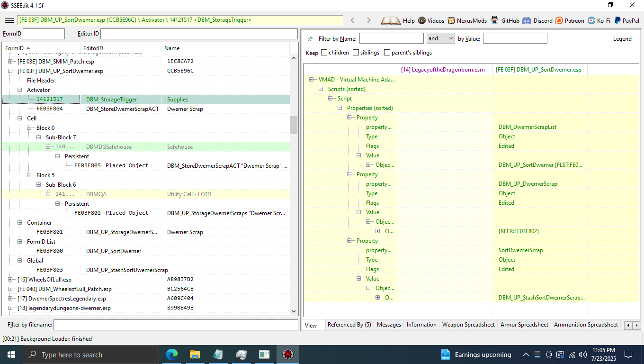Open the volume control in the tray

[x=583, y=355]
